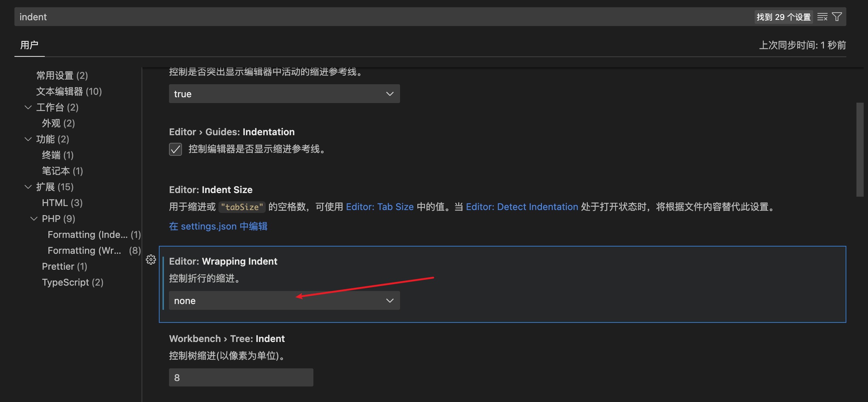Follow the Editor: Tab Size link
Image resolution: width=868 pixels, height=402 pixels.
[x=379, y=207]
